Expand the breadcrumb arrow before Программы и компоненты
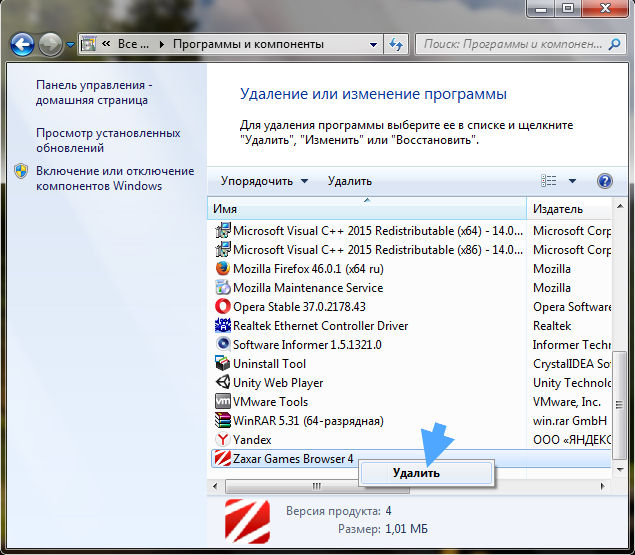 click(162, 44)
